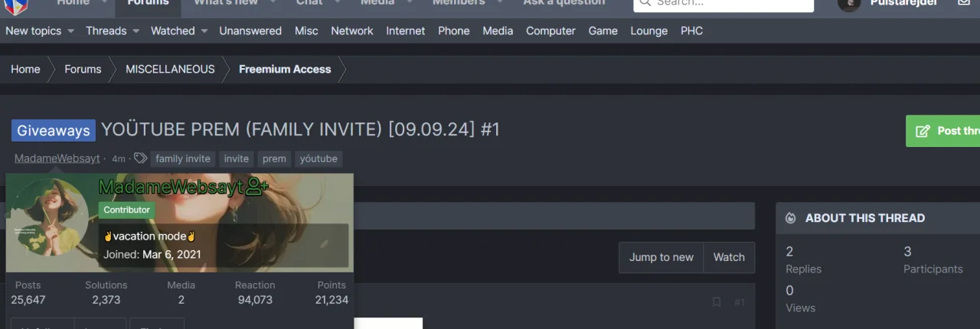The image size is (980, 329).
Task: Click the Points value 21,234
Action: pos(332,299)
